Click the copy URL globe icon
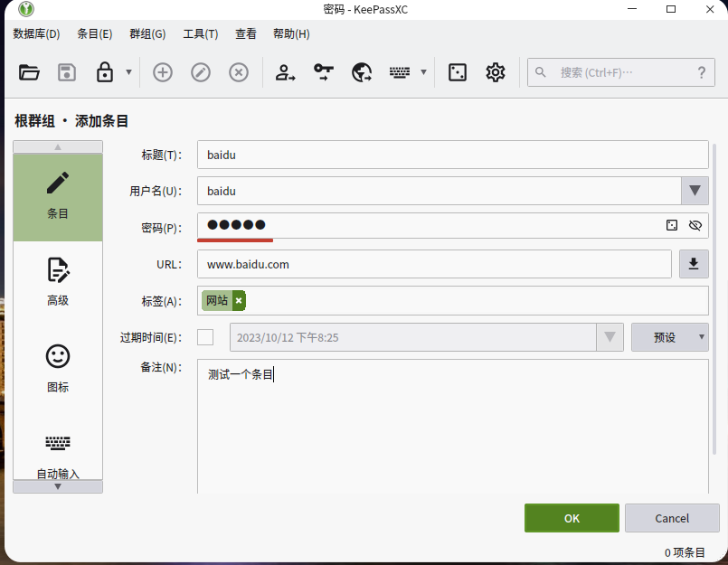The height and width of the screenshot is (565, 728). point(361,72)
